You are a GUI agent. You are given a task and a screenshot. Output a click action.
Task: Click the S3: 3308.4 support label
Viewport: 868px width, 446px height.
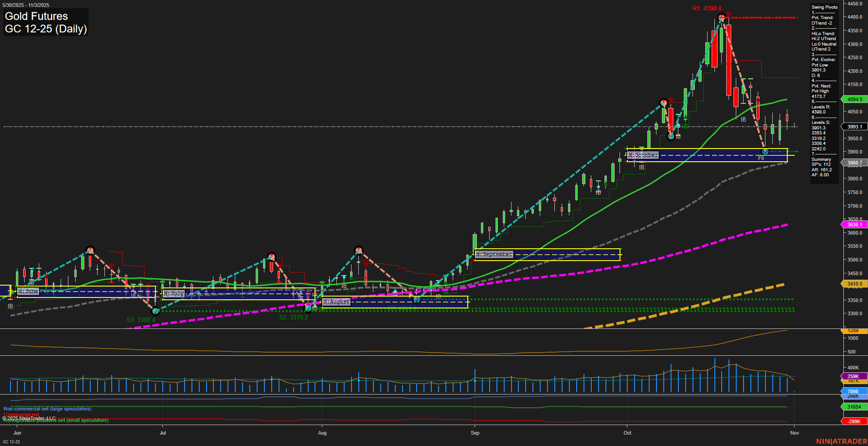point(140,320)
